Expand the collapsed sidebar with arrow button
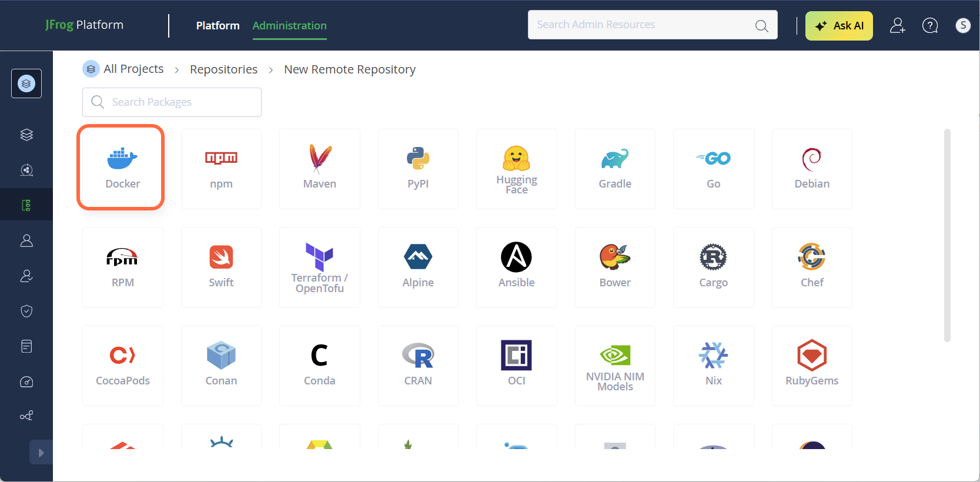The height and width of the screenshot is (482, 980). [41, 453]
